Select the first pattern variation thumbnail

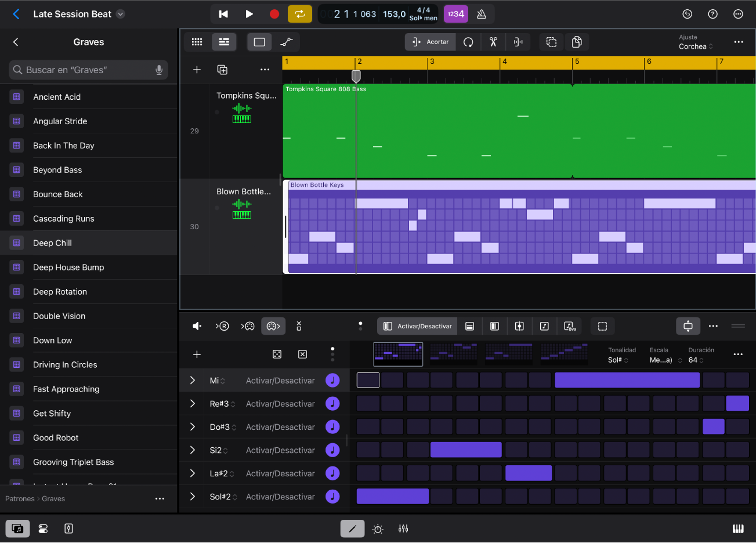[x=398, y=354]
